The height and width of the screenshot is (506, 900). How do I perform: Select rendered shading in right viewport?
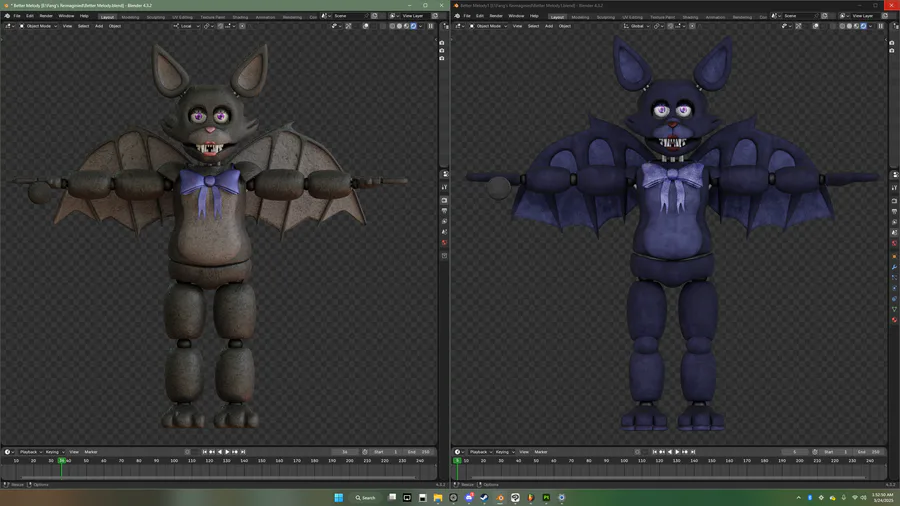click(x=863, y=26)
